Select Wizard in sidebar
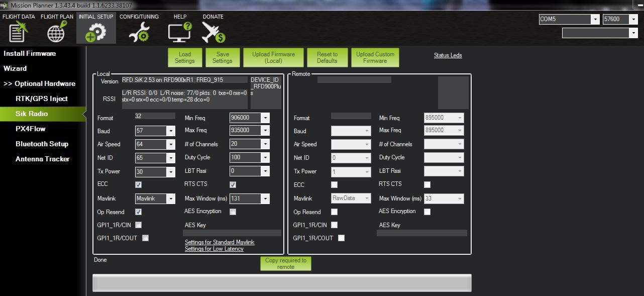 pyautogui.click(x=15, y=69)
